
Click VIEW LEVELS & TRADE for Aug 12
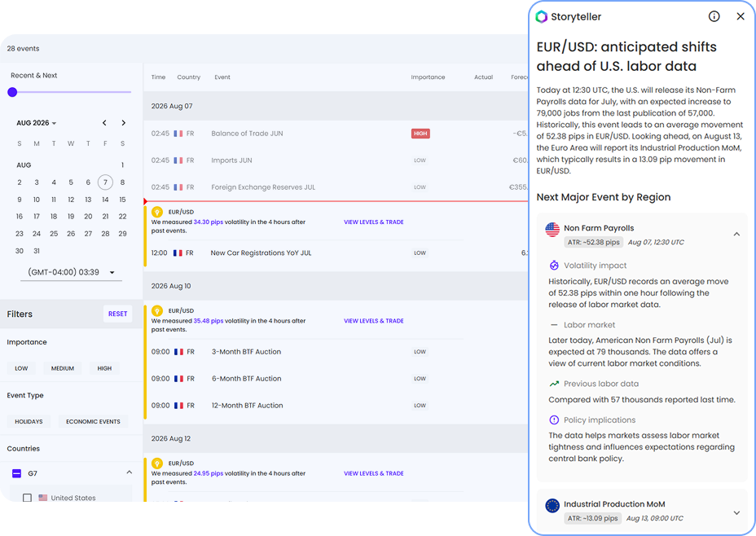[x=374, y=474]
